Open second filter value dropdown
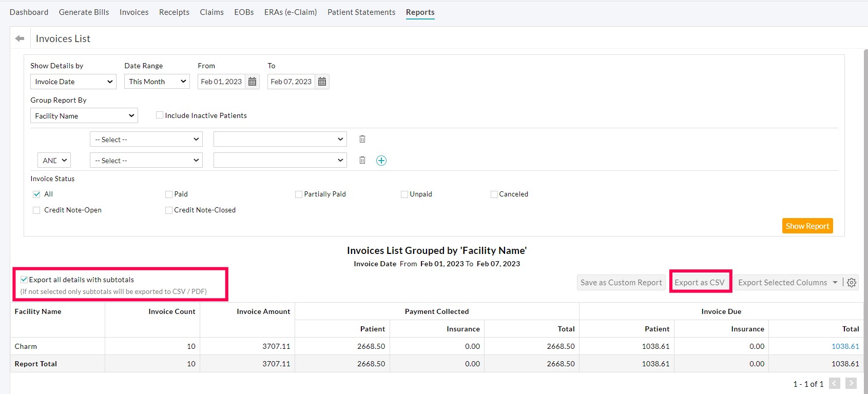 280,161
